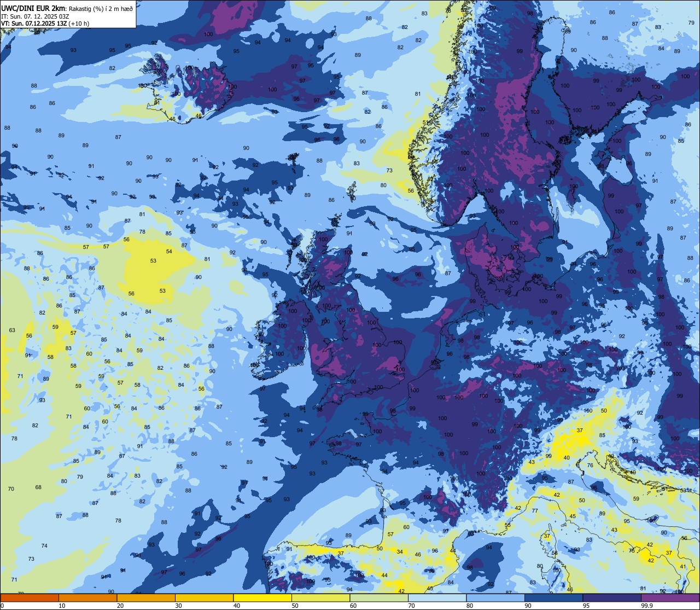Click the '90' legend scale label

click(528, 606)
